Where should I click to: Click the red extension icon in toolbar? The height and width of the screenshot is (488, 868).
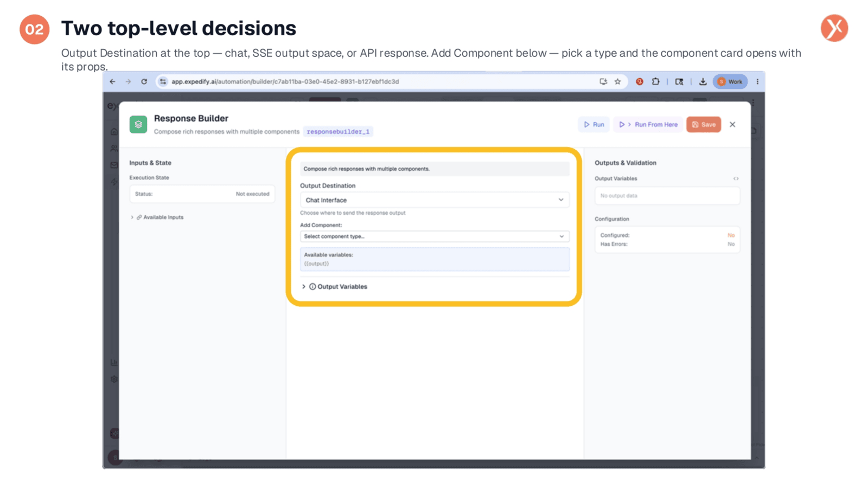coord(640,82)
